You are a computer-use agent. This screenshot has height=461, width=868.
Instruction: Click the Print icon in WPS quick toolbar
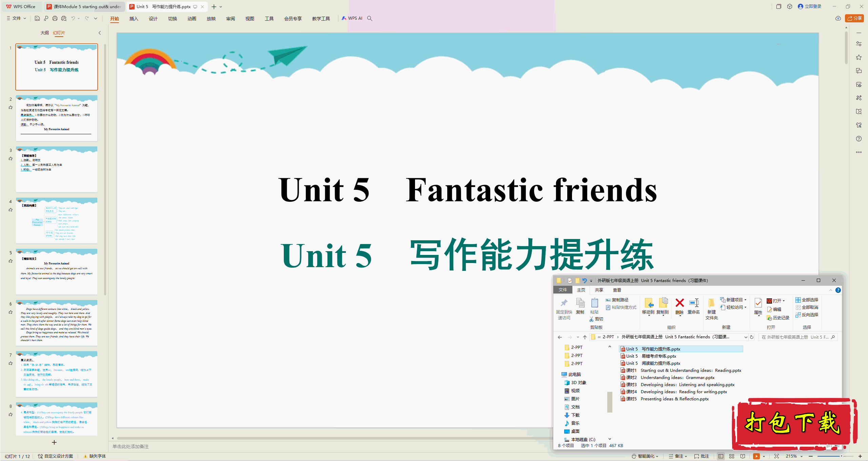coord(55,18)
